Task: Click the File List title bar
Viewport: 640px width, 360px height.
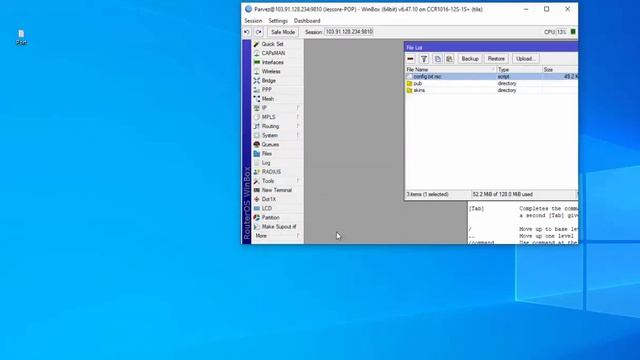Action: tap(491, 48)
